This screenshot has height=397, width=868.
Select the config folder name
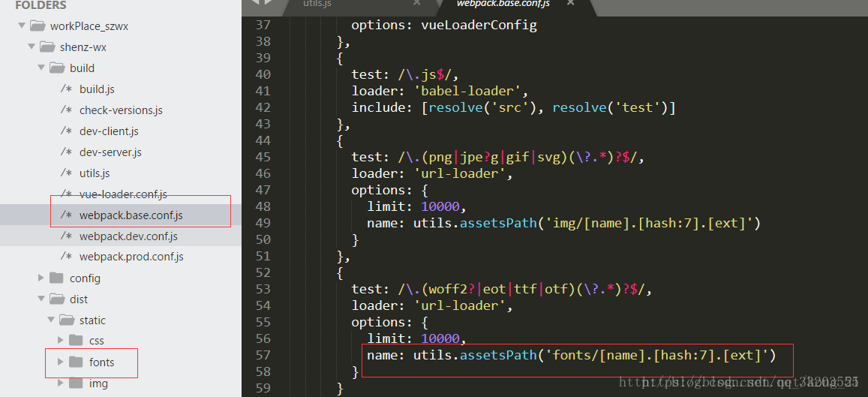(86, 278)
